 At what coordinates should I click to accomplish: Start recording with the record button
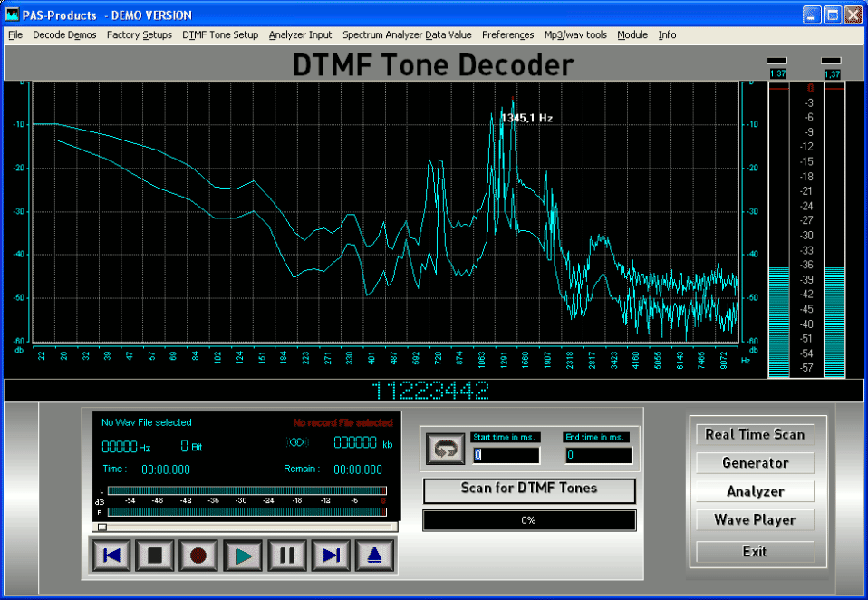coord(198,556)
